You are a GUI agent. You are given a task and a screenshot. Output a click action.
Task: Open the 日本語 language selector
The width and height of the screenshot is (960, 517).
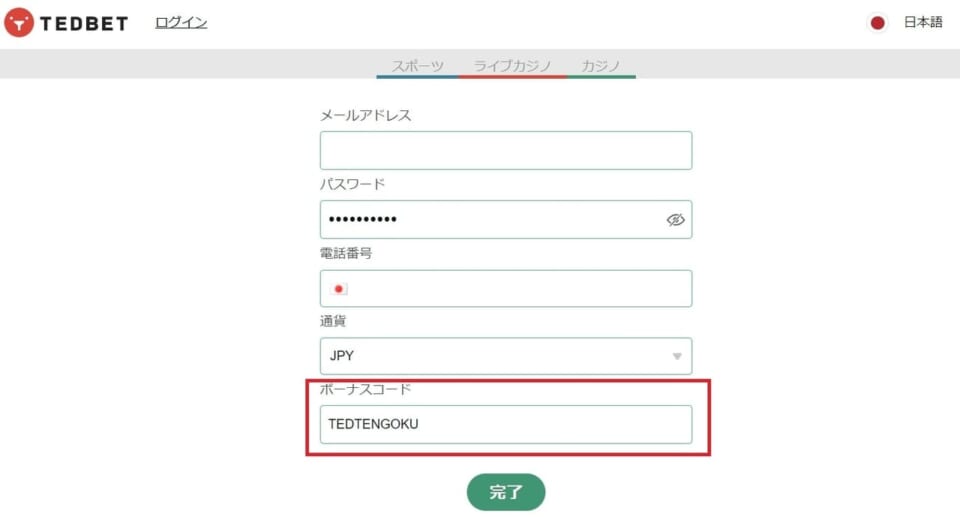click(x=923, y=23)
